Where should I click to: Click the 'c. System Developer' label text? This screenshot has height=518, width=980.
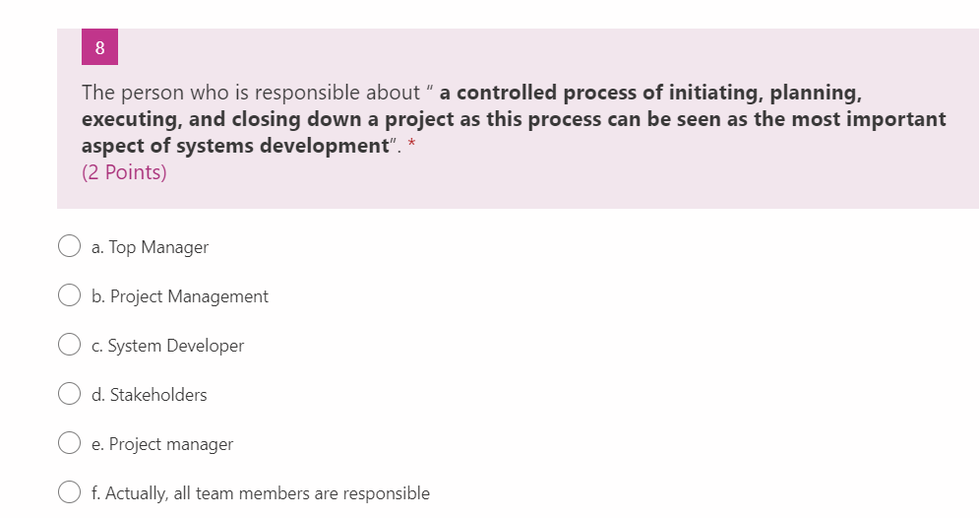[x=167, y=346]
